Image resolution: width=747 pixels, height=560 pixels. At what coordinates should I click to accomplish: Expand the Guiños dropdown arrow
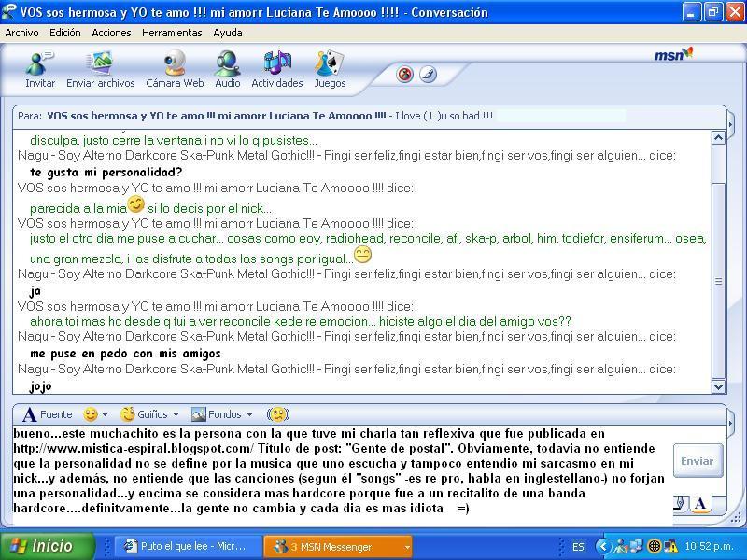click(x=176, y=414)
